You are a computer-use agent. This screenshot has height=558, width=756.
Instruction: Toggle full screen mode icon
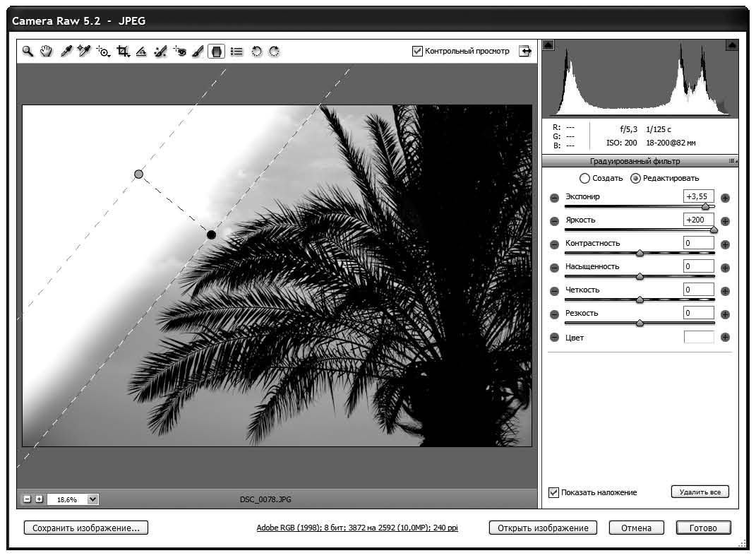point(524,51)
